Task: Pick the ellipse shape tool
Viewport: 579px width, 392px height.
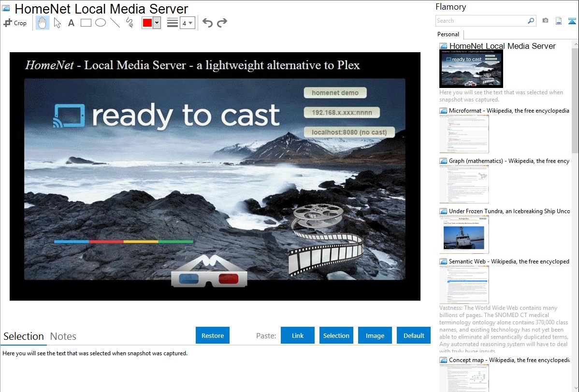Action: click(101, 23)
